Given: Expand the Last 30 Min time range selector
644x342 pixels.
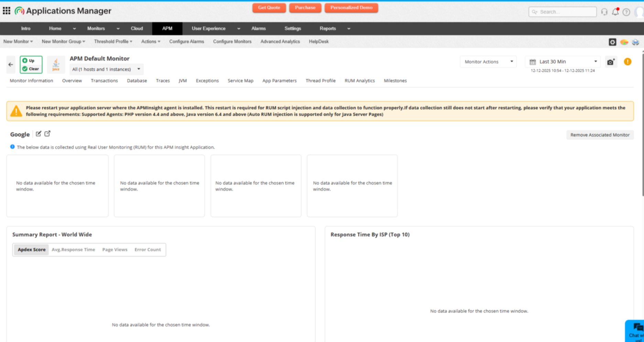Looking at the screenshot, I should tap(563, 62).
